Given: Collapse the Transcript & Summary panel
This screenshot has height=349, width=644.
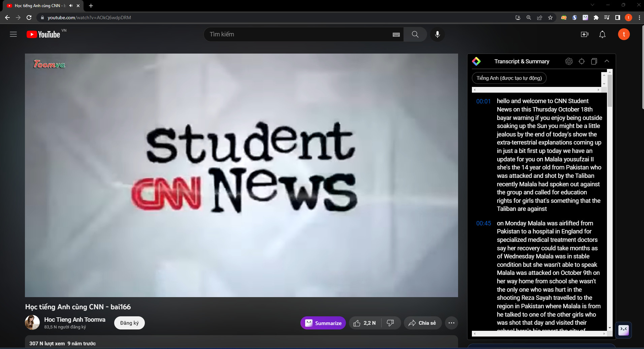Looking at the screenshot, I should click(607, 61).
